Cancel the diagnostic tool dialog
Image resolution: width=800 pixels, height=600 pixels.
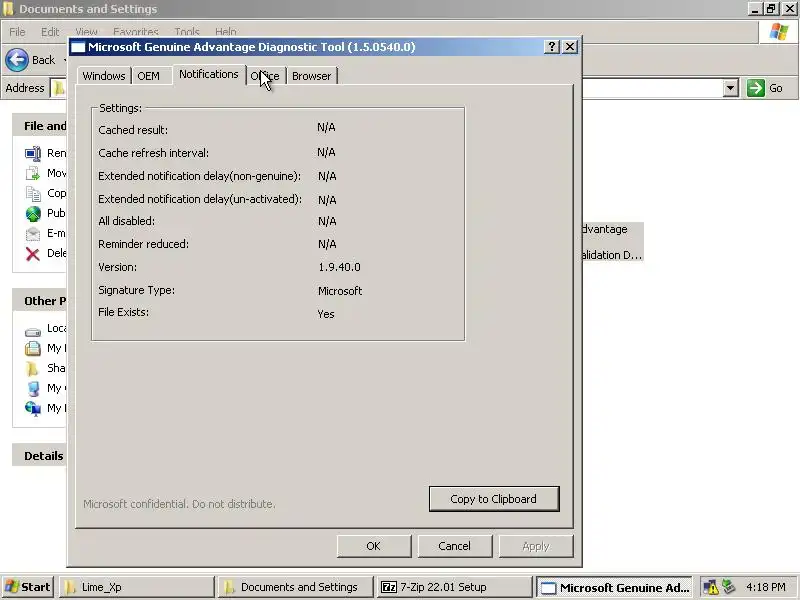455,546
